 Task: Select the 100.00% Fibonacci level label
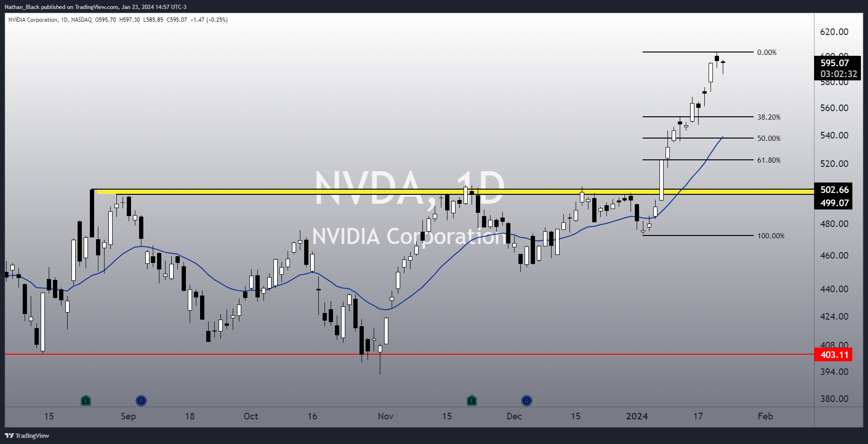[x=771, y=236]
